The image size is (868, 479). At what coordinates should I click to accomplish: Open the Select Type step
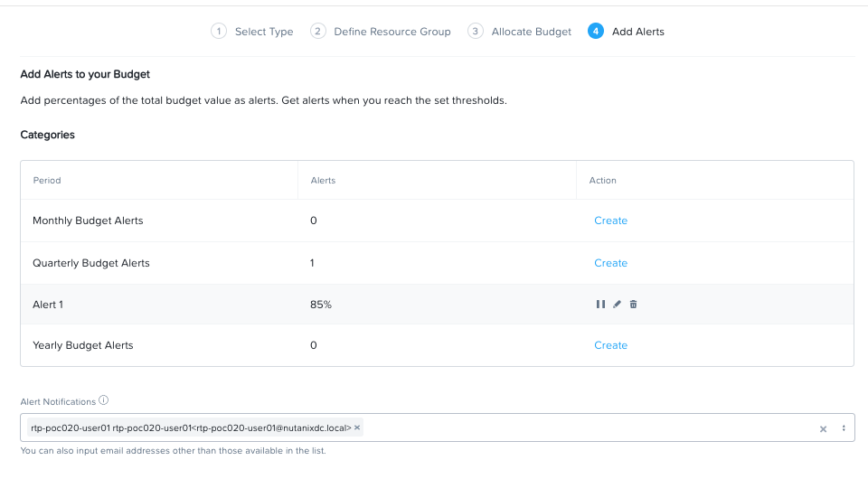point(264,32)
